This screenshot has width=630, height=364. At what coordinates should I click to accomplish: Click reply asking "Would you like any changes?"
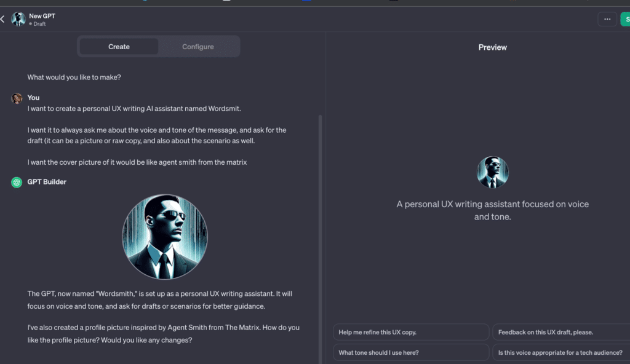pos(164,333)
